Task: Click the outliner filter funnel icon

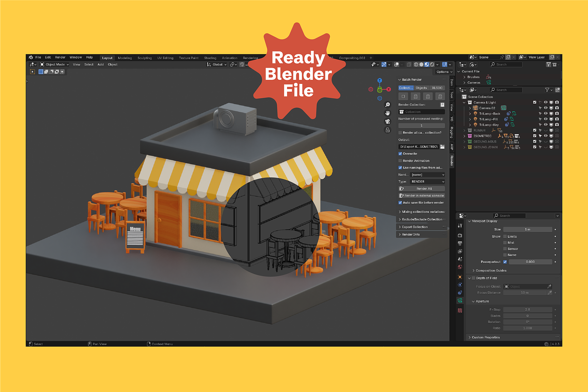Action: tap(548, 90)
